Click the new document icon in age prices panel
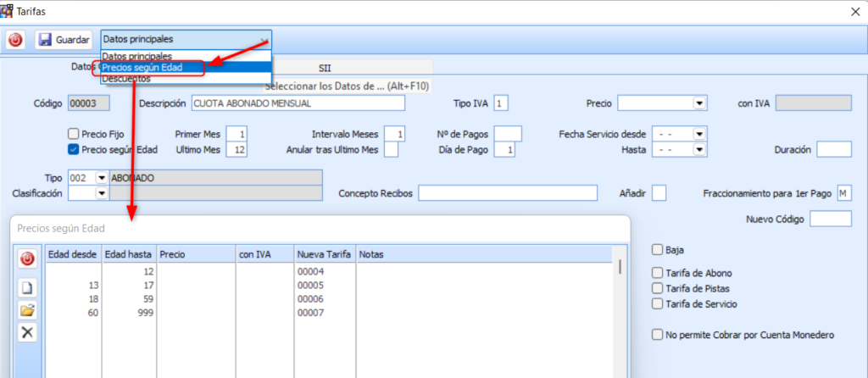 (x=27, y=288)
